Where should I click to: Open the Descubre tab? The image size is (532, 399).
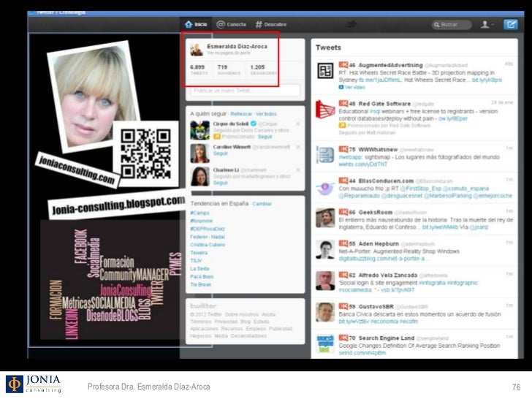(270, 24)
